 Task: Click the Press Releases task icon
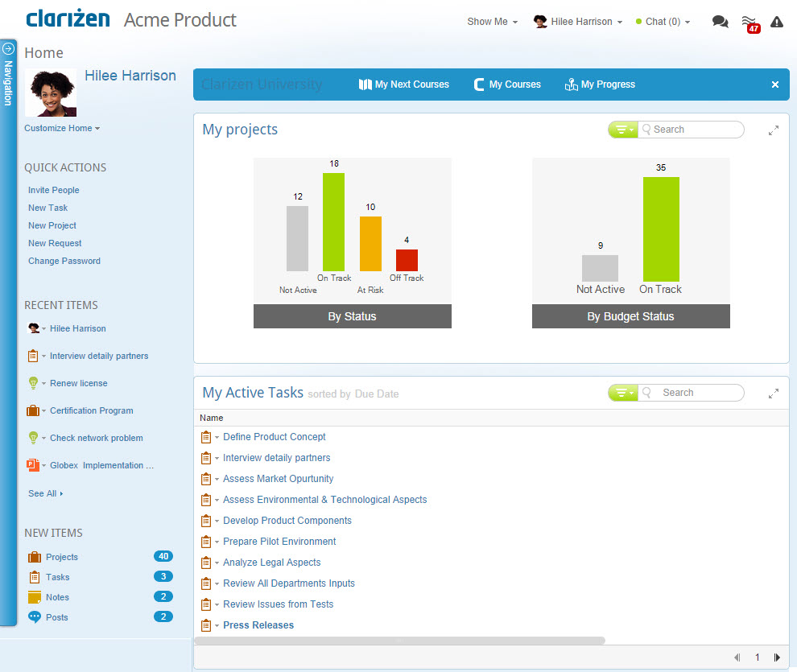tap(206, 625)
